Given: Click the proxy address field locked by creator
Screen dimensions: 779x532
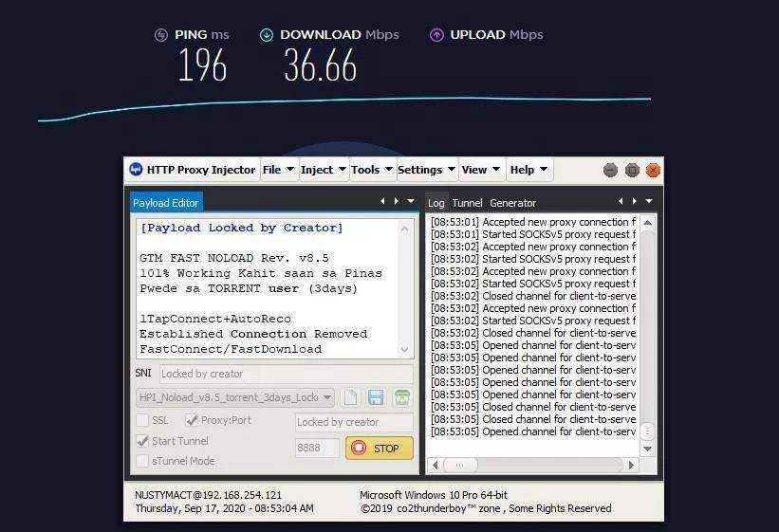Looking at the screenshot, I should [x=354, y=422].
